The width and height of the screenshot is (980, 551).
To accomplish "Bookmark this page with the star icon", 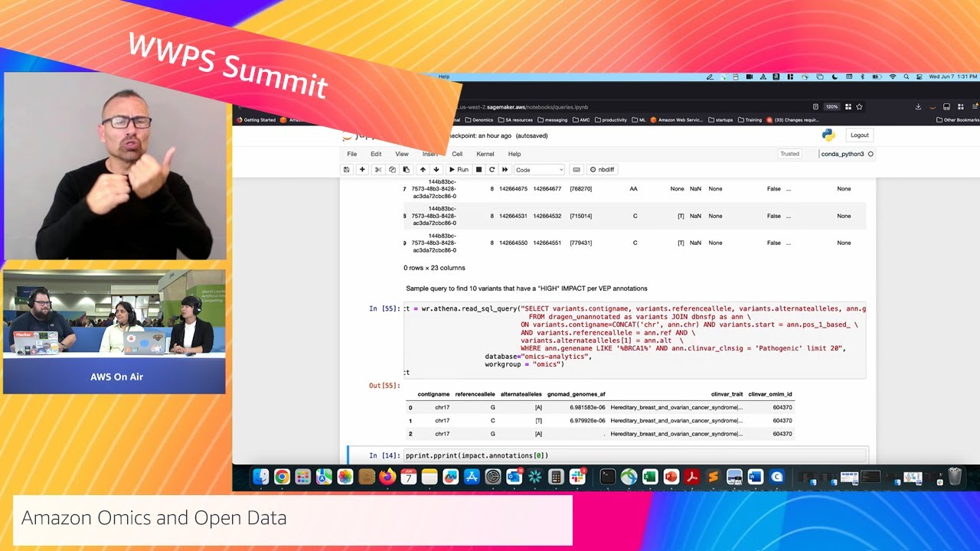I will (x=860, y=107).
